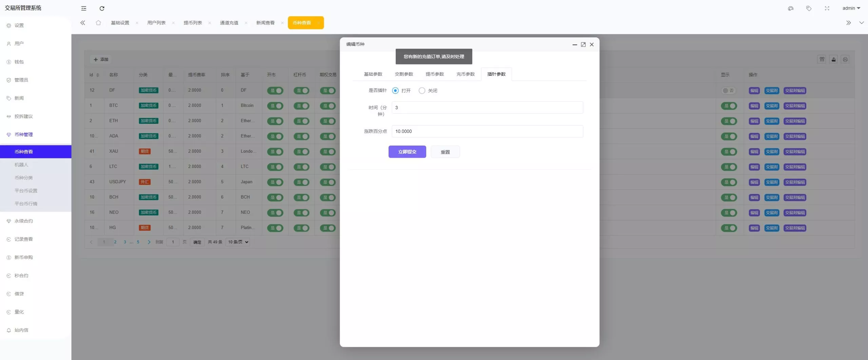Toggle the 开市 switch for BTC row
The image size is (868, 360).
click(x=276, y=106)
